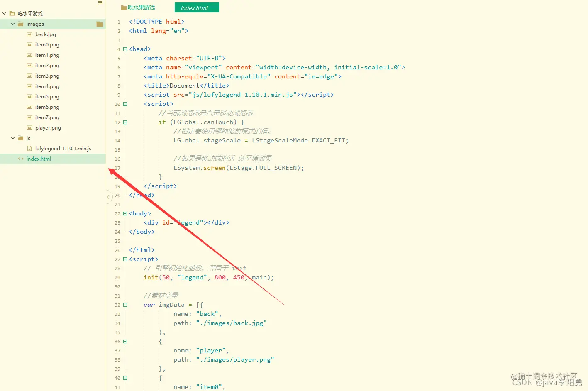Click the item7.png image file icon
588x391 pixels.
(x=29, y=117)
